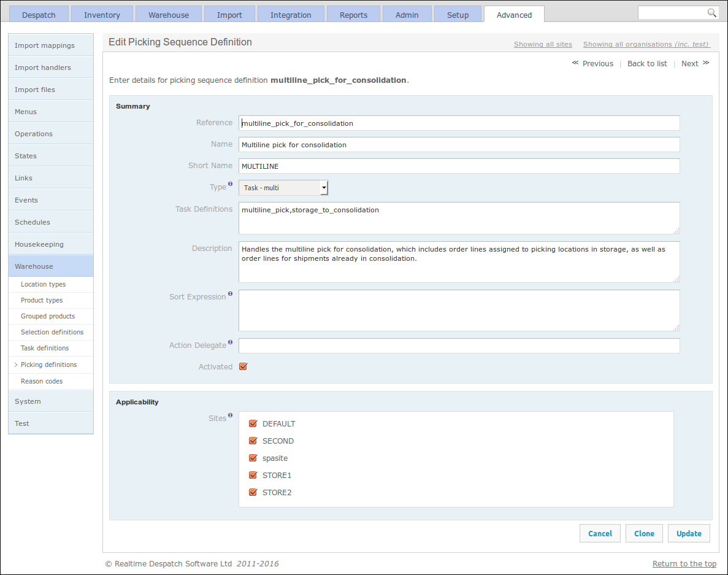Open Menus in sidebar
Screen dimensions: 728x575
[51, 112]
